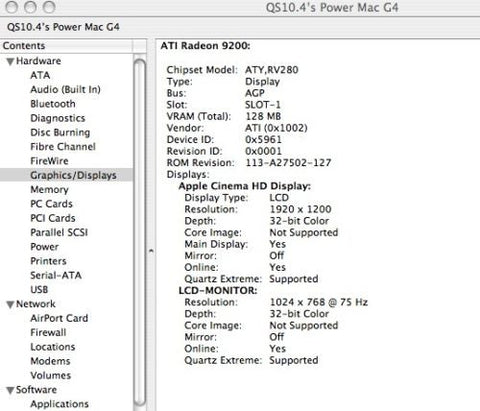Screen dimensions: 480x411
Task: Collapse the Hardware section triangle
Action: 10,62
